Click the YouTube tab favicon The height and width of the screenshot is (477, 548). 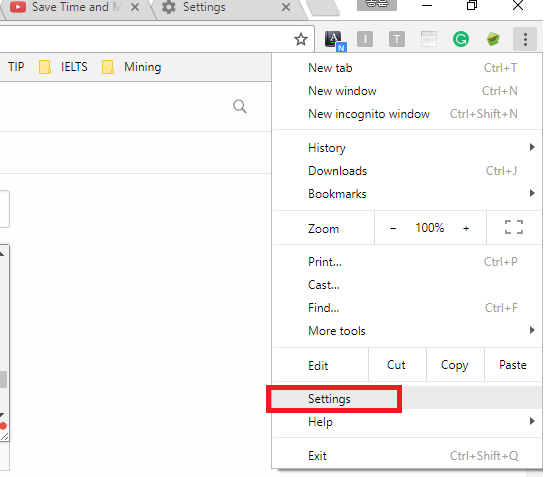[x=18, y=7]
